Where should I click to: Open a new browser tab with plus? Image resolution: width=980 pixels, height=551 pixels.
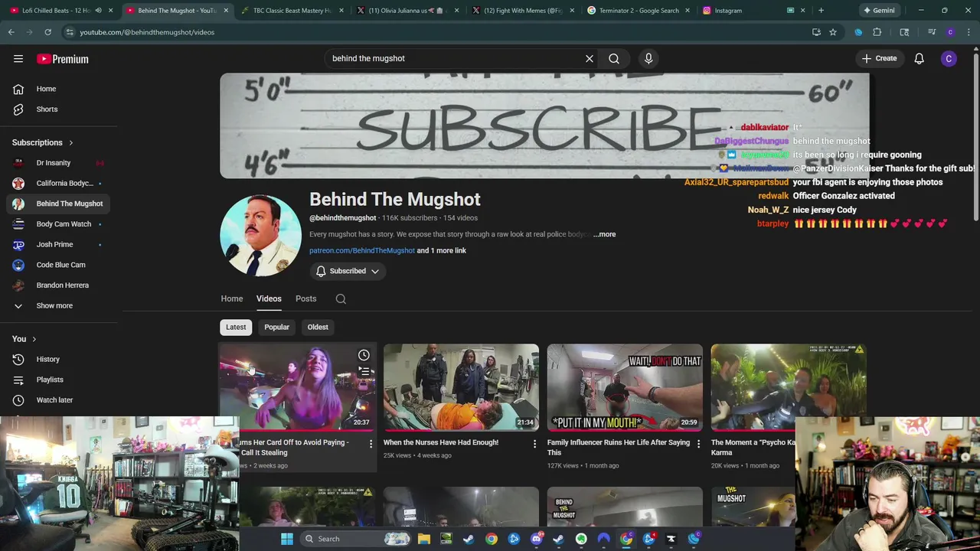click(x=821, y=11)
